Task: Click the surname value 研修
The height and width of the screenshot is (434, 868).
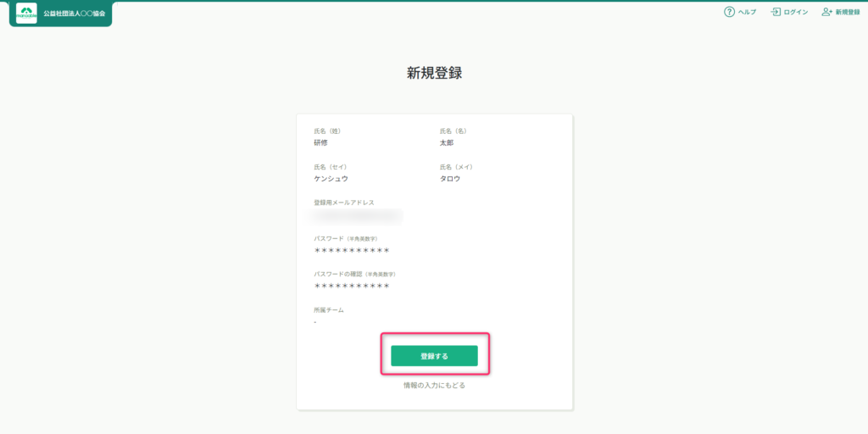Action: (320, 143)
